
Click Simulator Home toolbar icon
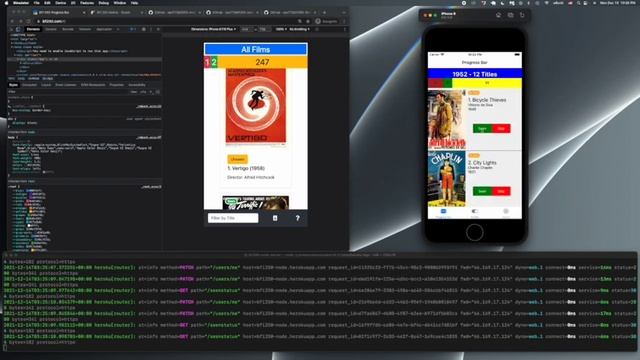(x=498, y=15)
